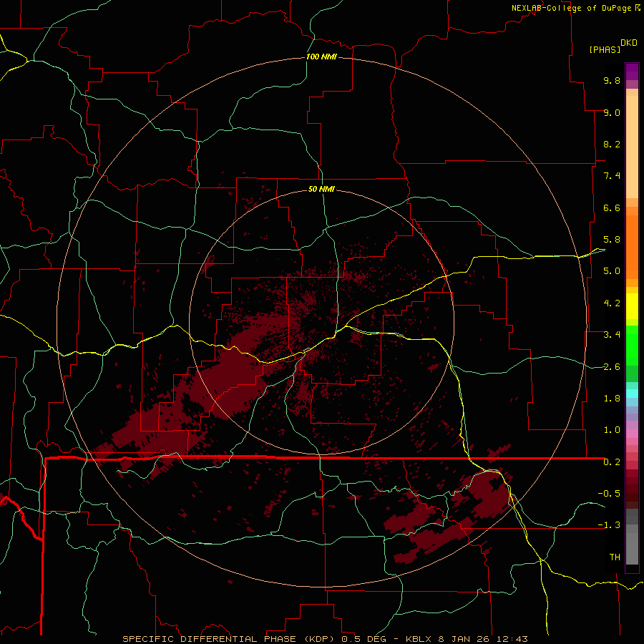The width and height of the screenshot is (644, 644).
Task: Click the 5.0 value on the color scale
Action: click(612, 271)
